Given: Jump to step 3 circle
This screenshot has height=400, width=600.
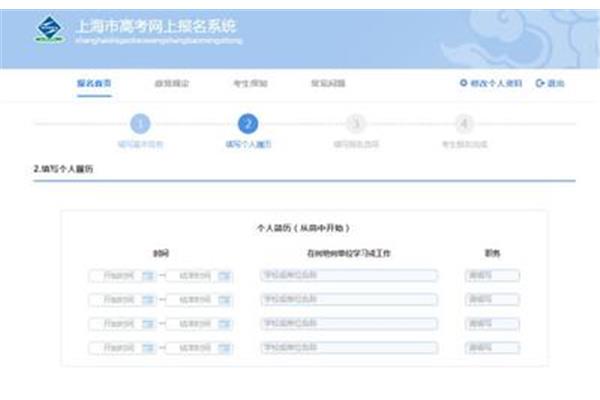Looking at the screenshot, I should pyautogui.click(x=356, y=124).
